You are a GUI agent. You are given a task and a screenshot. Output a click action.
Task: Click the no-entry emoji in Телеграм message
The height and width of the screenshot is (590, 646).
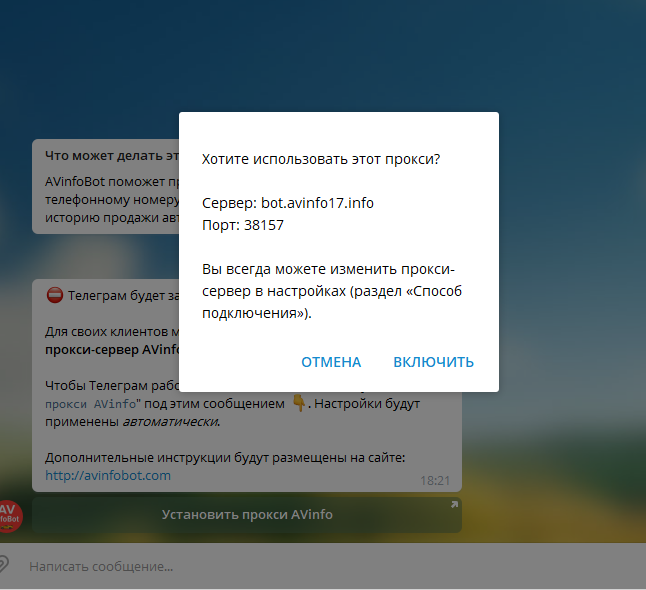55,295
